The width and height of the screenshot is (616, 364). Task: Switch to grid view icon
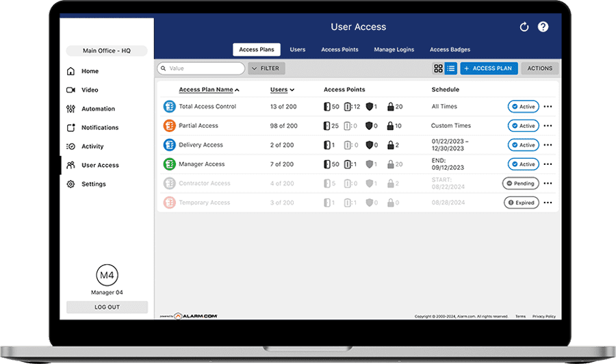(438, 68)
